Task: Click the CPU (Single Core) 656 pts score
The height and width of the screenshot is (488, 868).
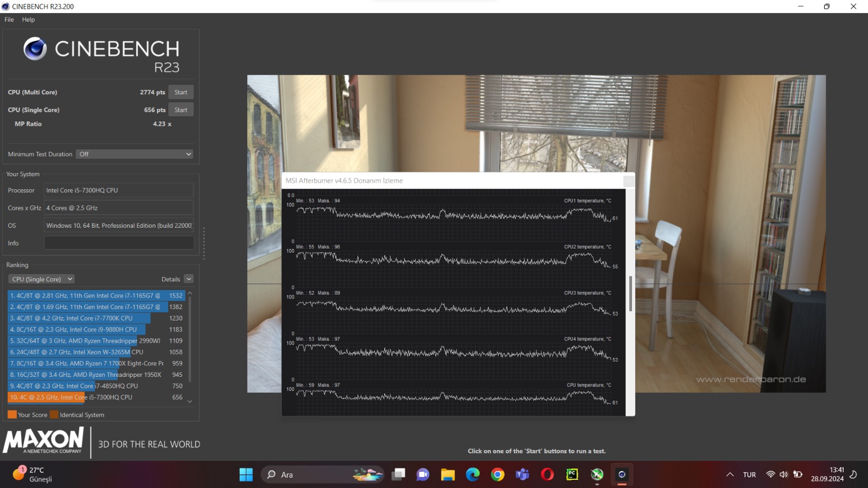Action: pyautogui.click(x=155, y=110)
